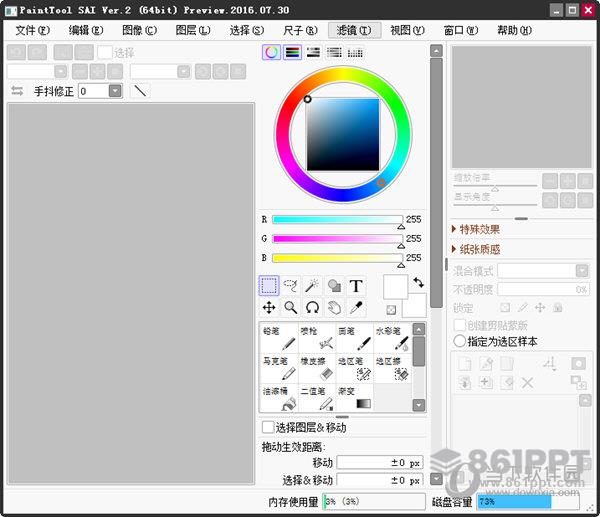Select the hand pan tool
The width and height of the screenshot is (600, 517).
[x=334, y=307]
